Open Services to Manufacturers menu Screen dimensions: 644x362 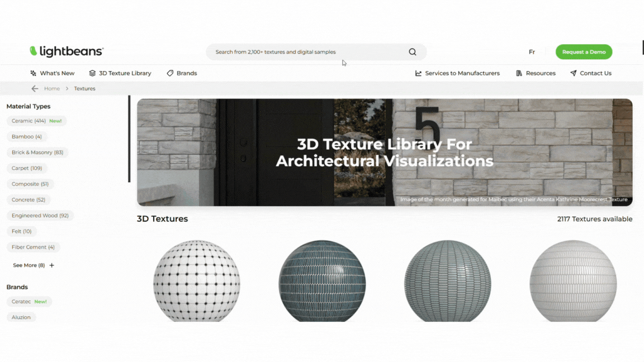coord(457,74)
